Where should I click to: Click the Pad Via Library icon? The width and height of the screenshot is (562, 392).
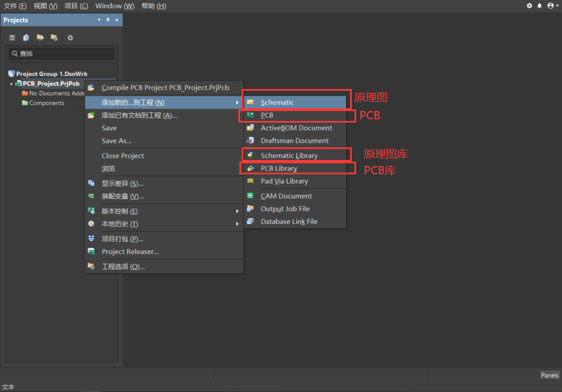pos(250,181)
